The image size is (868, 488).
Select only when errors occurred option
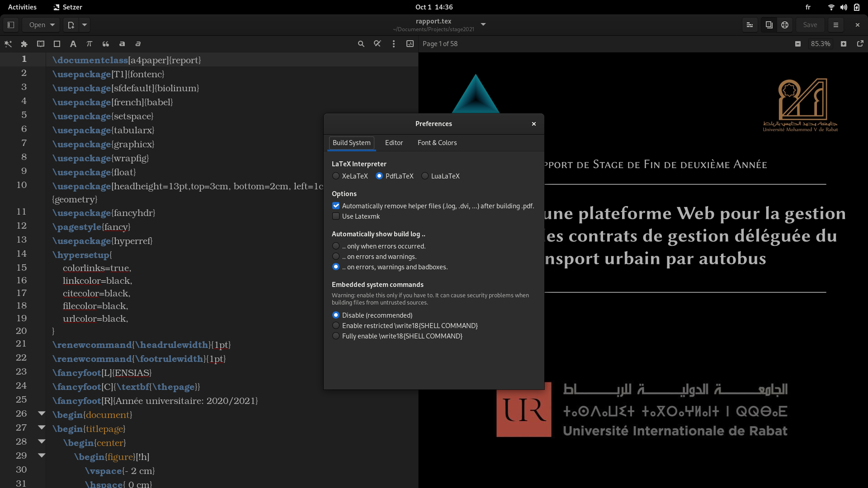[336, 246]
